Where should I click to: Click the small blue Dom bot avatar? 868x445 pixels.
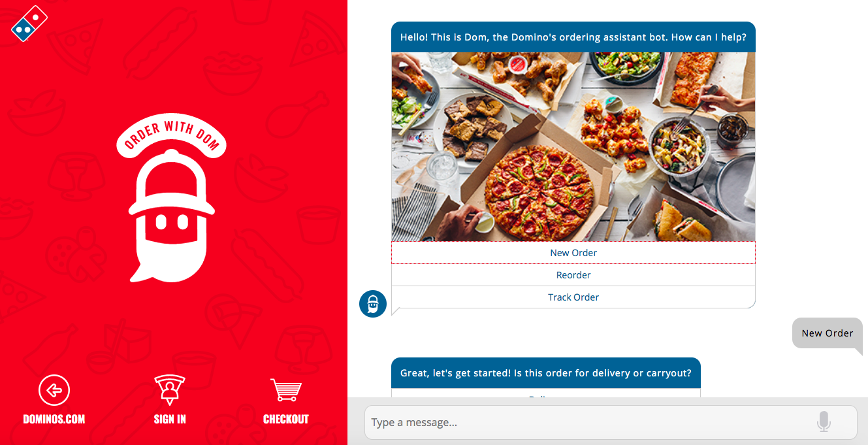tap(373, 304)
